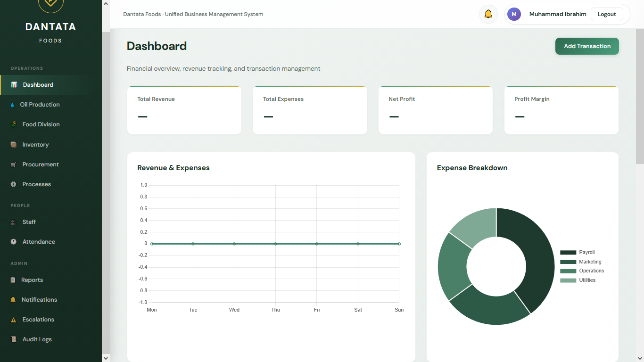Viewport: 644px width, 362px height.
Task: Click the Financial overview subtitle text
Action: pos(223,69)
